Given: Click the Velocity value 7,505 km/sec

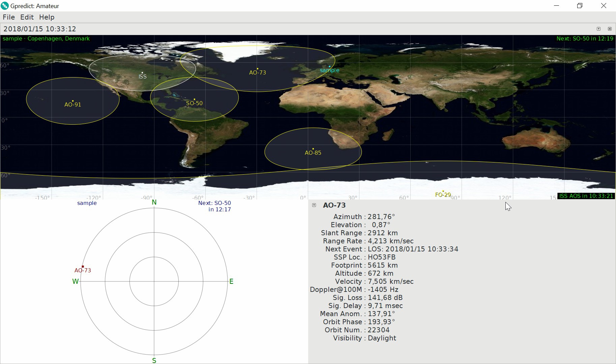Looking at the screenshot, I should [x=390, y=281].
